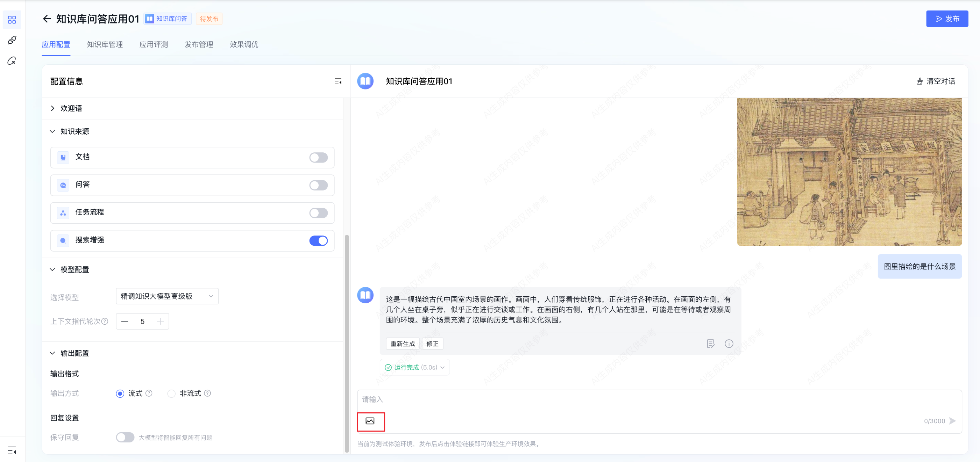Open the uploaded ancient painting thumbnail

point(850,172)
